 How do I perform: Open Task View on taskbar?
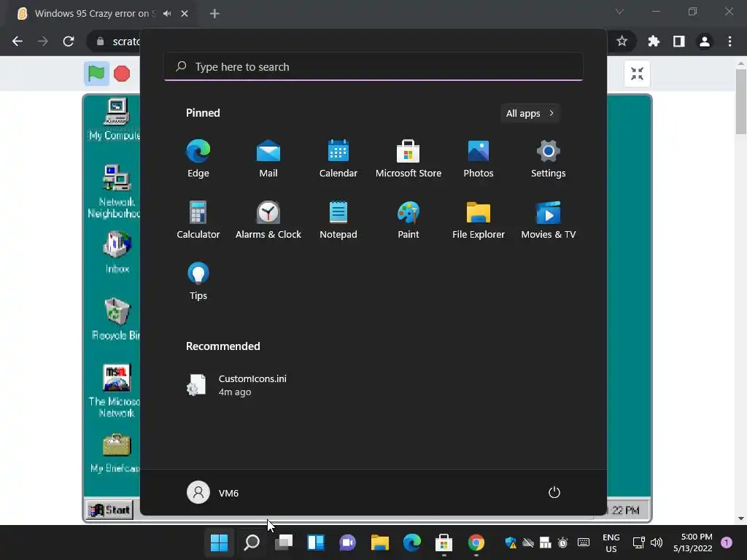click(x=284, y=542)
